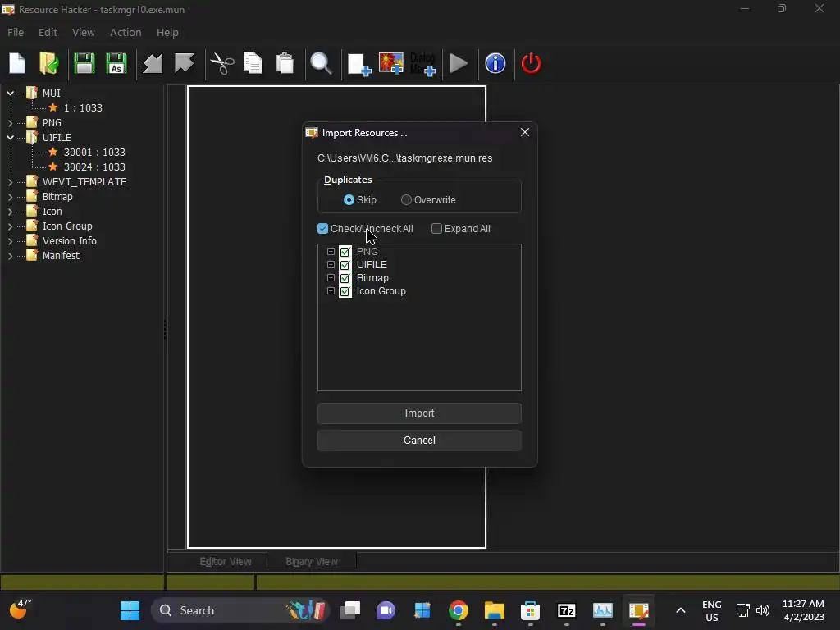This screenshot has width=840, height=630.
Task: Show hidden system tray icons
Action: point(681,610)
